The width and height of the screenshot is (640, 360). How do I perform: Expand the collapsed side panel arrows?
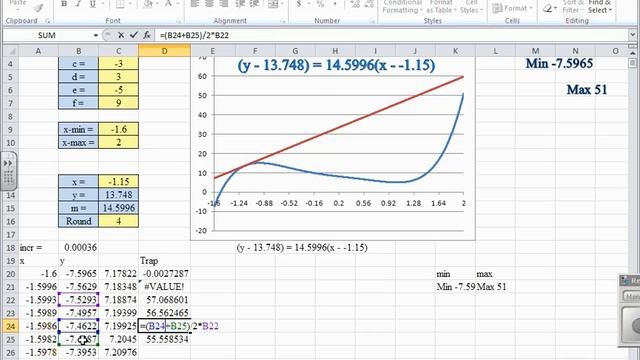8,163
